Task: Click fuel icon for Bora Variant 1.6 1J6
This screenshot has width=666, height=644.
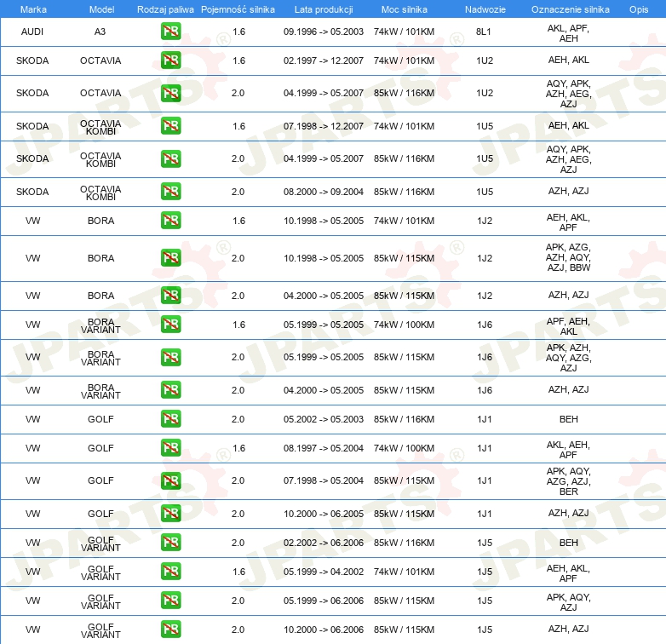Action: 170,325
